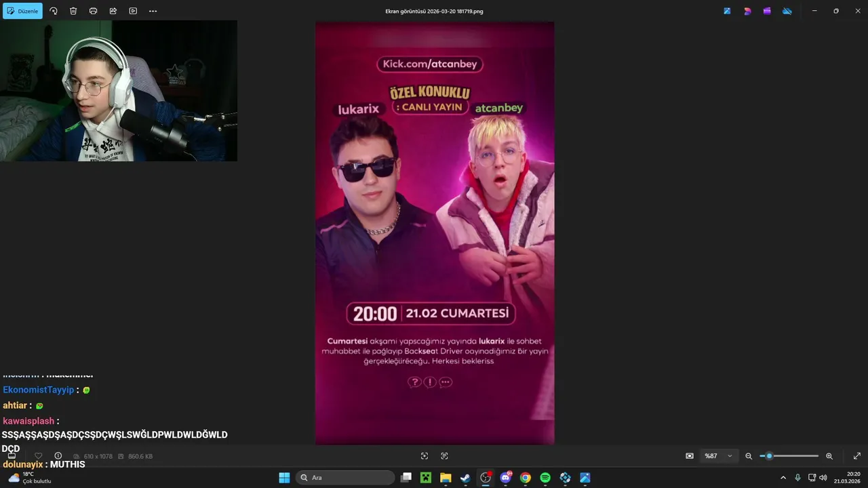This screenshot has height=488, width=868.
Task: Open Windows Start menu
Action: coord(284,478)
